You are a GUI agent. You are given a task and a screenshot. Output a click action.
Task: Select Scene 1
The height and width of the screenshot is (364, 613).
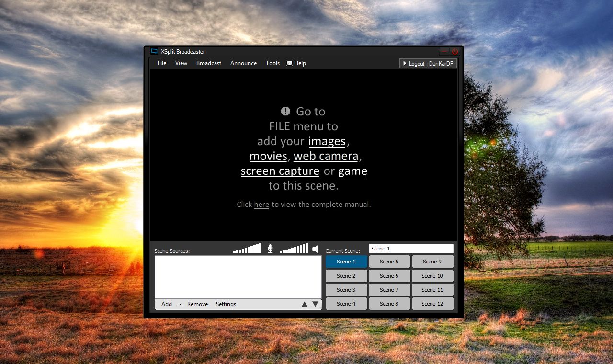tap(346, 262)
